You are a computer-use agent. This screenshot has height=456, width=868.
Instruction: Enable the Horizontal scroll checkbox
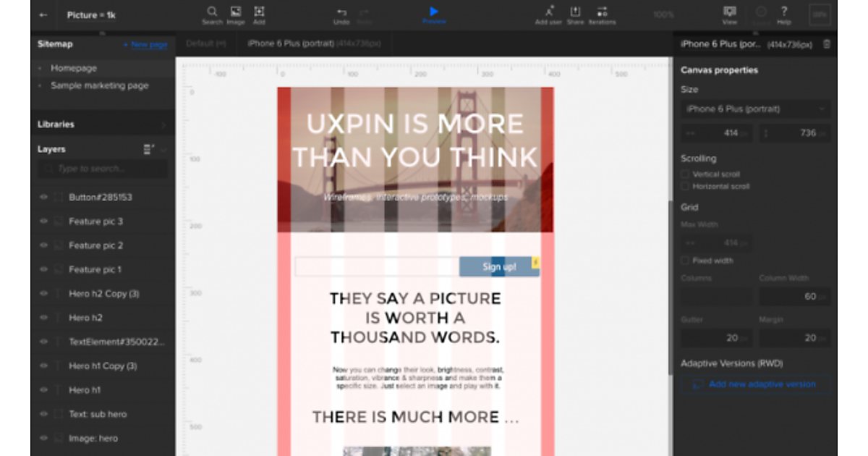[686, 187]
